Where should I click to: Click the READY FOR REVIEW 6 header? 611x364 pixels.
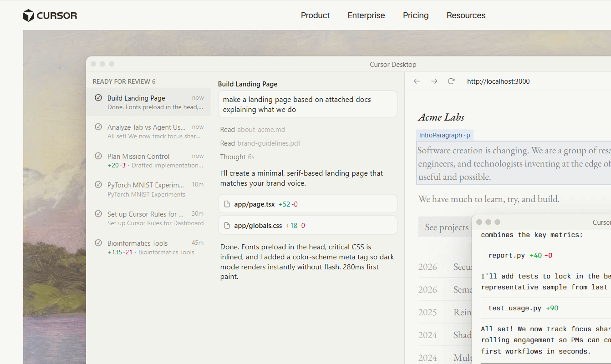(x=124, y=81)
